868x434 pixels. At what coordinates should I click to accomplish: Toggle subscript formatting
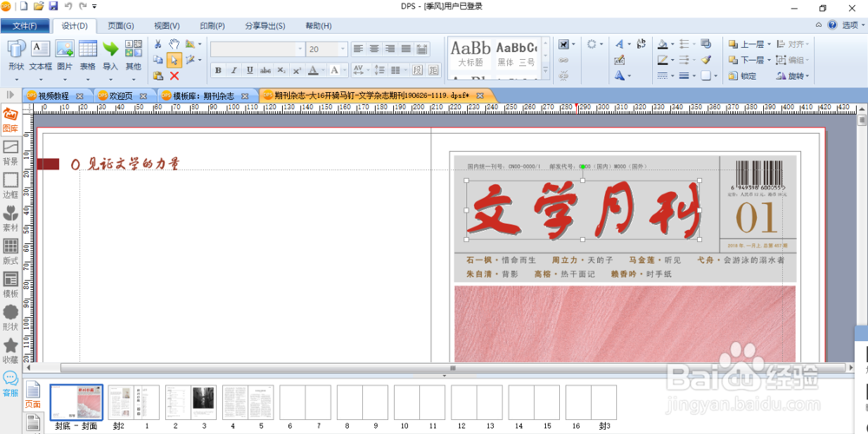[x=282, y=70]
